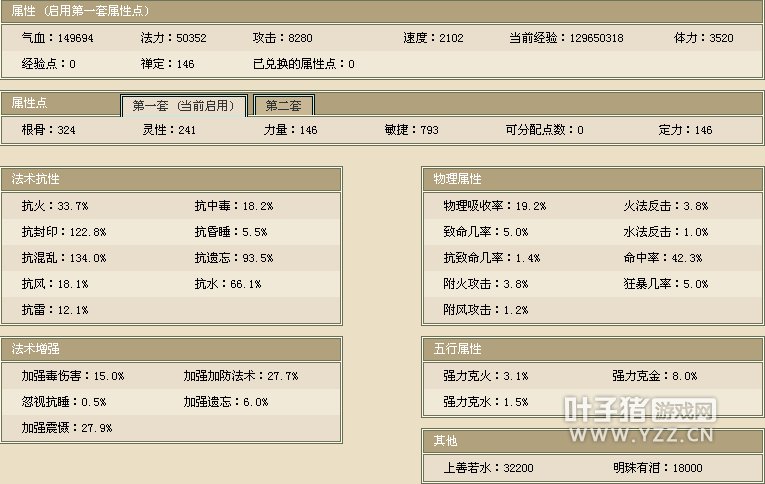Click the 法术抗性 section header
This screenshot has height=484, width=765.
(x=36, y=179)
